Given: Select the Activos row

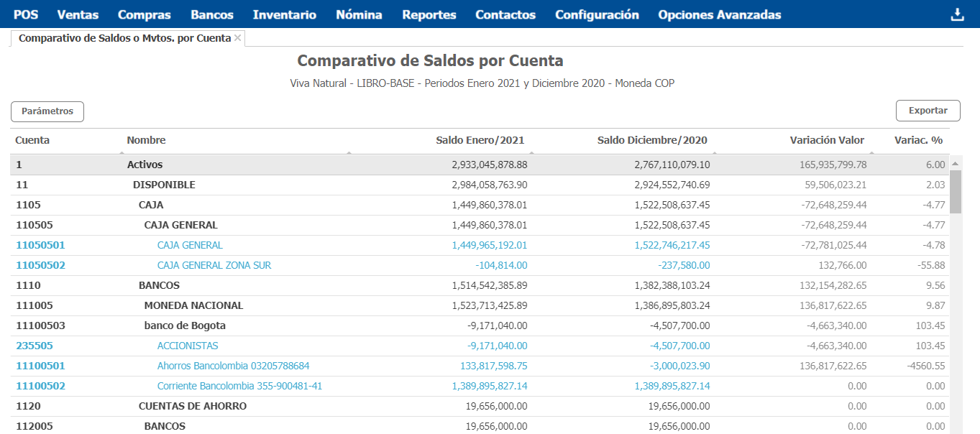Looking at the screenshot, I should 145,165.
